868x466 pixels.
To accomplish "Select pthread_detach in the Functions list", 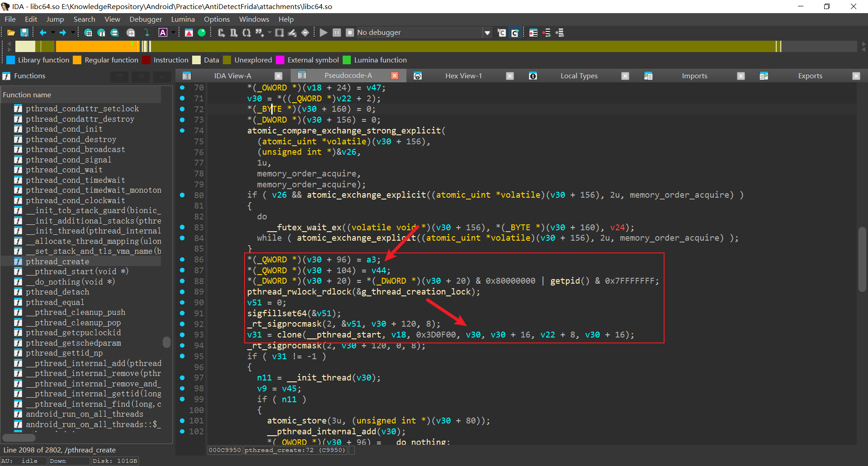I will tap(57, 292).
